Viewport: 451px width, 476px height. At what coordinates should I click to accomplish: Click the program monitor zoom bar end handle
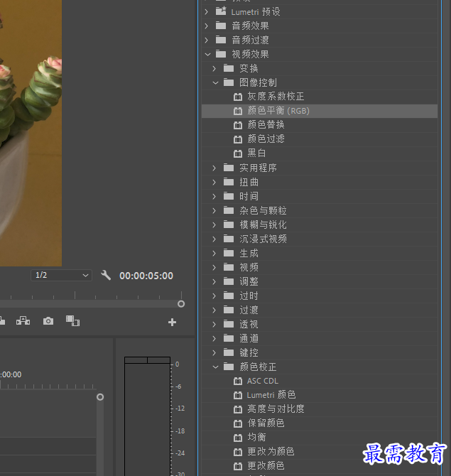click(x=181, y=304)
